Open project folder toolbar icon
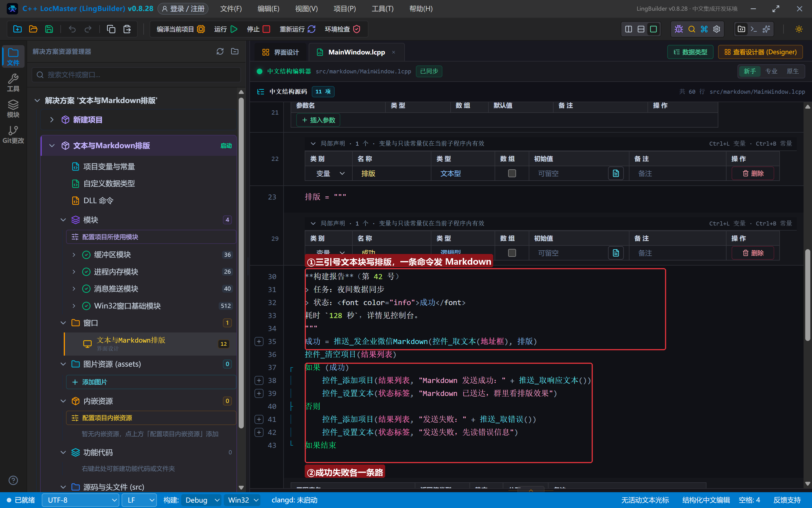This screenshot has width=812, height=508. point(33,29)
